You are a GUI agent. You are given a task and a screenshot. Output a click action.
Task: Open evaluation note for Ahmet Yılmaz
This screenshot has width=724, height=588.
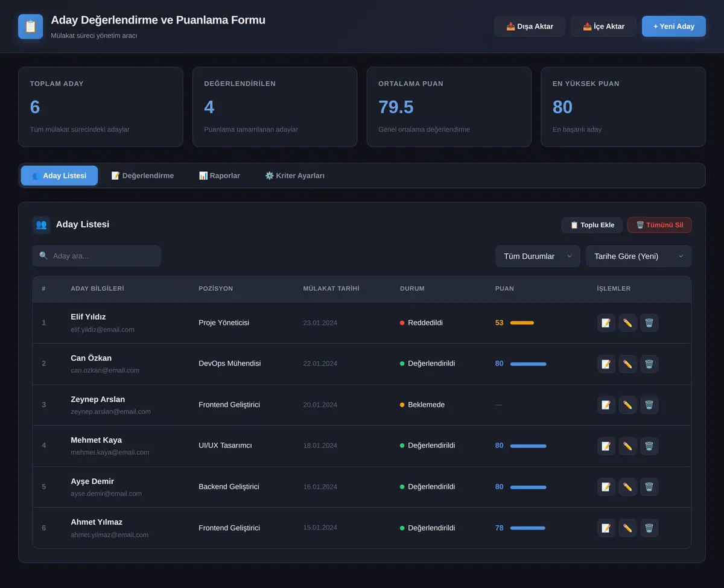coord(606,528)
